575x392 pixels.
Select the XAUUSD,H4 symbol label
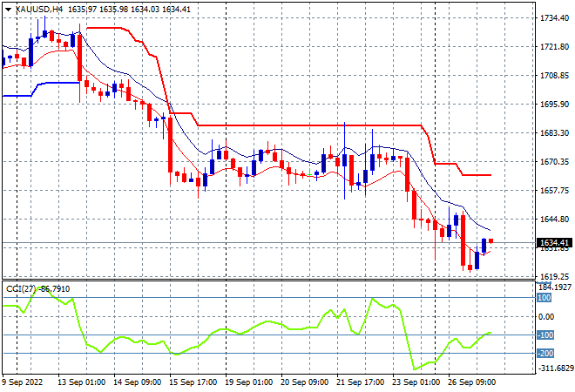39,10
